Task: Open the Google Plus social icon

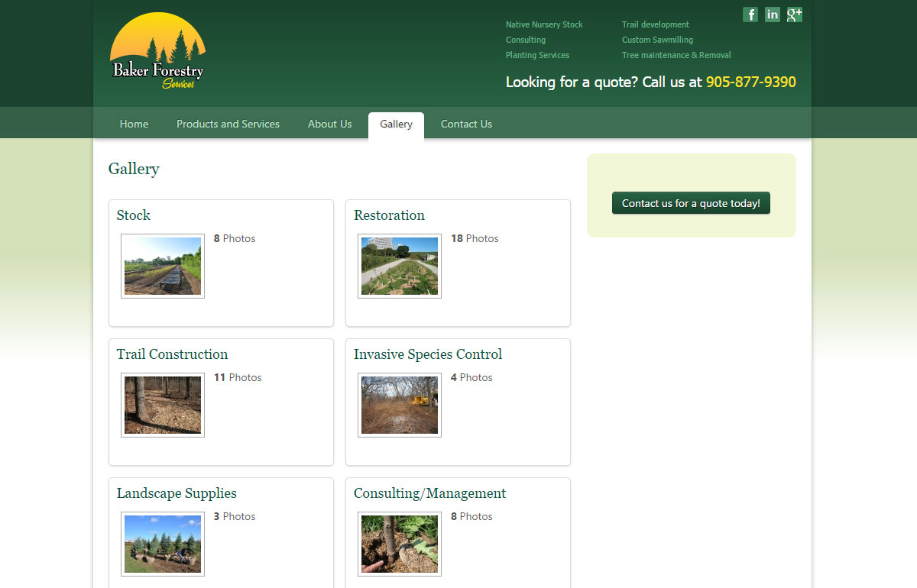Action: coord(795,15)
